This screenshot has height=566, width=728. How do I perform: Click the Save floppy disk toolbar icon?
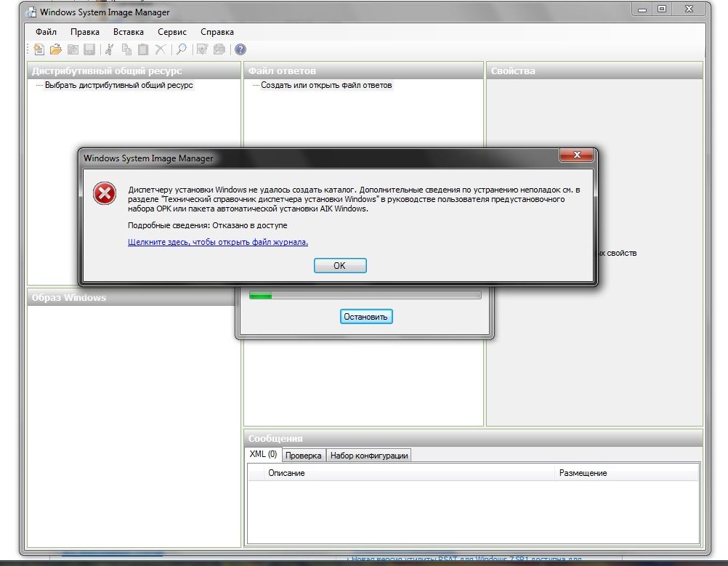(x=89, y=49)
